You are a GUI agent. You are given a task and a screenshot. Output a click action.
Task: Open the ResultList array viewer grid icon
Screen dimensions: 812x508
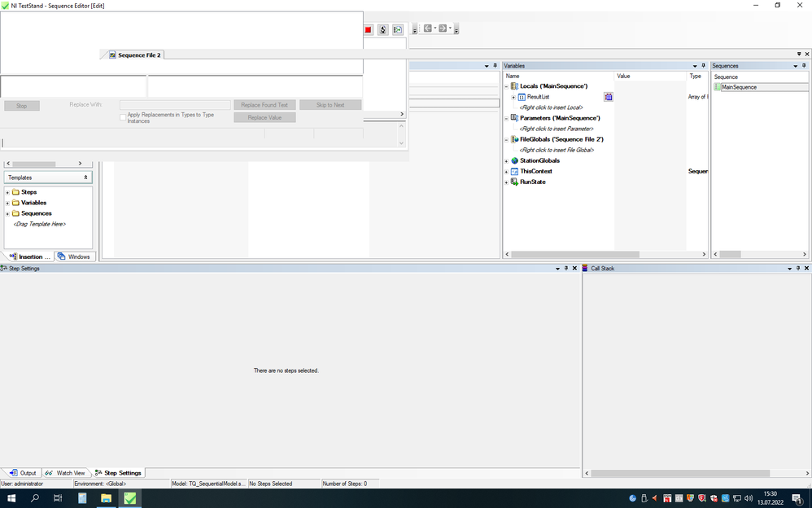[x=608, y=96]
